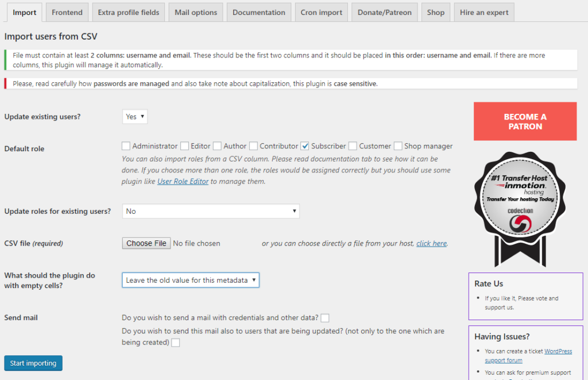
Task: Switch to the Import tab
Action: pos(24,13)
